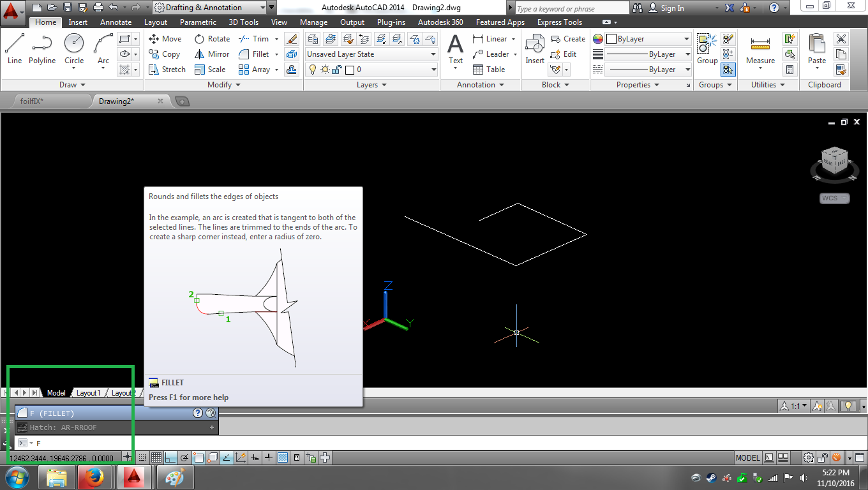Click the Cut scissors icon
868x490 pixels.
(841, 39)
